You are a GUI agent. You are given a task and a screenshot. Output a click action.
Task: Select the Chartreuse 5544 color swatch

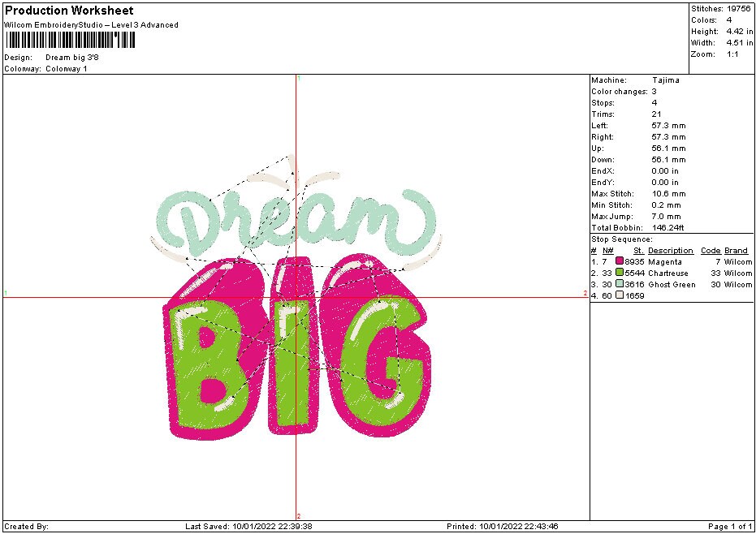click(x=619, y=273)
